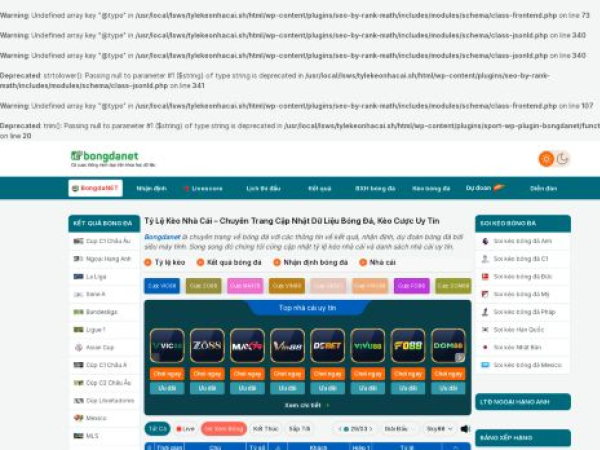Open the Livescore menu item
The width and height of the screenshot is (600, 450).
coord(206,188)
